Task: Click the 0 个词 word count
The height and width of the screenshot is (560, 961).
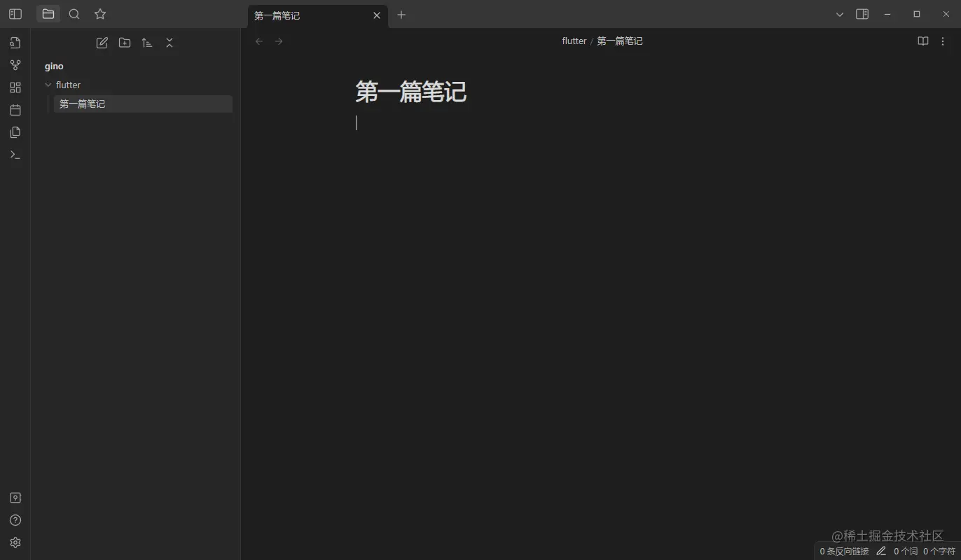Action: (906, 552)
